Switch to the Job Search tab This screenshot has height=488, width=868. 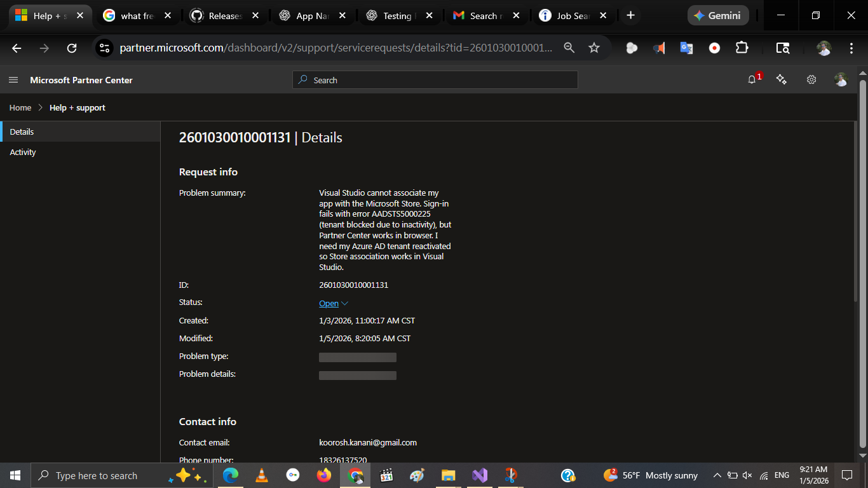tap(574, 16)
